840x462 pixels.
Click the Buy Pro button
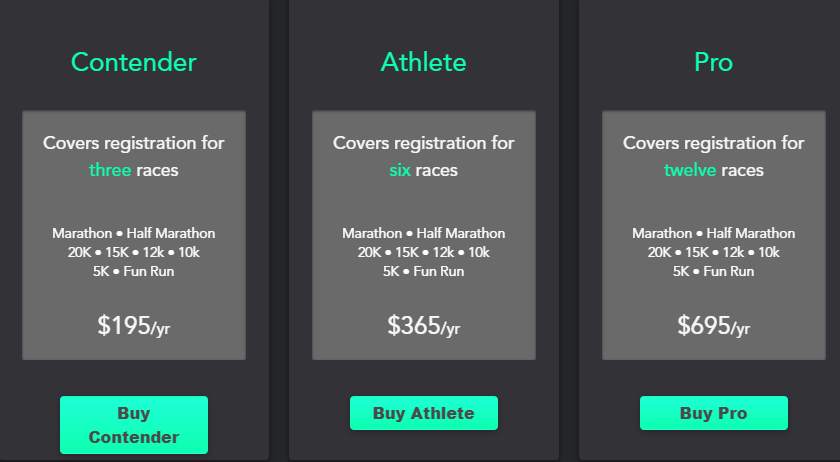tap(714, 413)
